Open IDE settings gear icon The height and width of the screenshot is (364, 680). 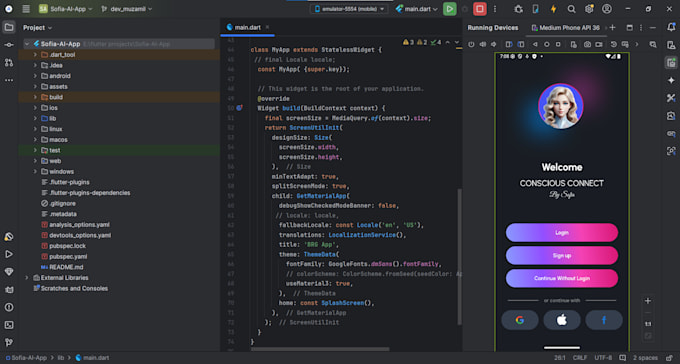tap(589, 9)
